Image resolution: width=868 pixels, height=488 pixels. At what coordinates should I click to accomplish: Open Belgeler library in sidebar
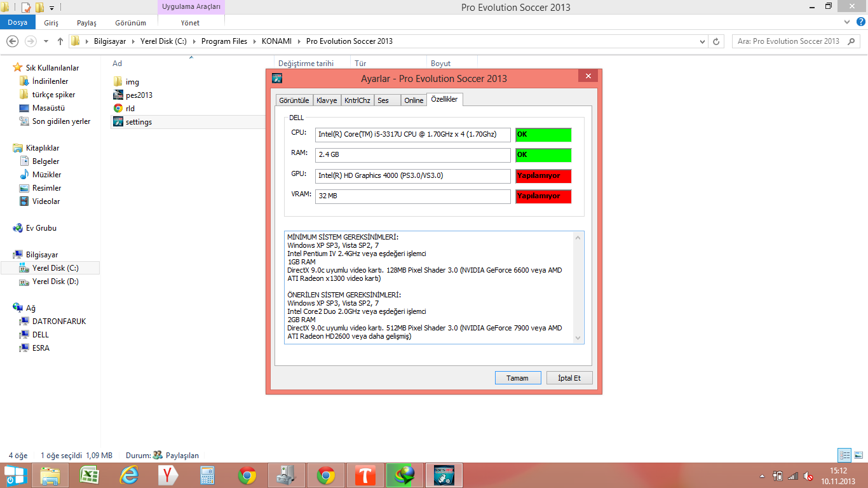46,161
